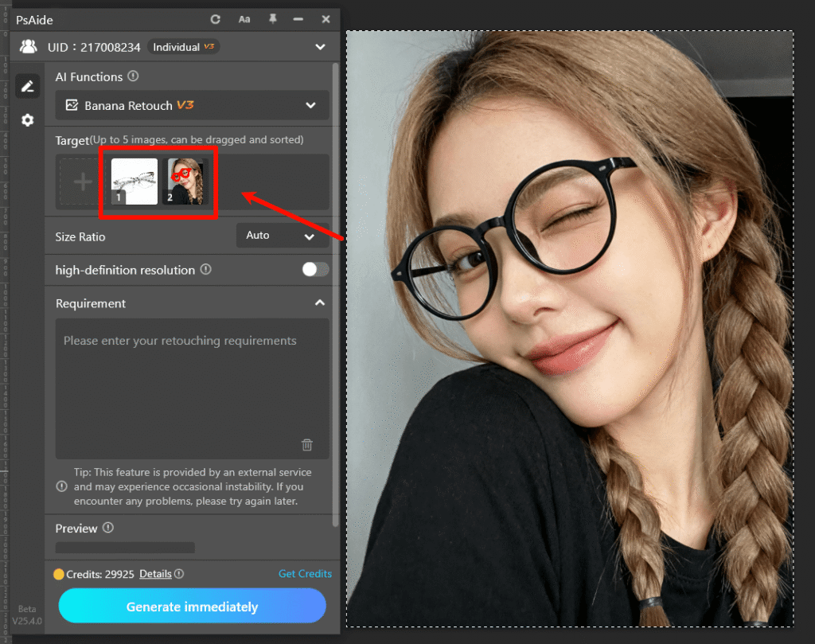Image resolution: width=815 pixels, height=644 pixels.
Task: Adjust text size using the Aa icon
Action: pyautogui.click(x=244, y=19)
